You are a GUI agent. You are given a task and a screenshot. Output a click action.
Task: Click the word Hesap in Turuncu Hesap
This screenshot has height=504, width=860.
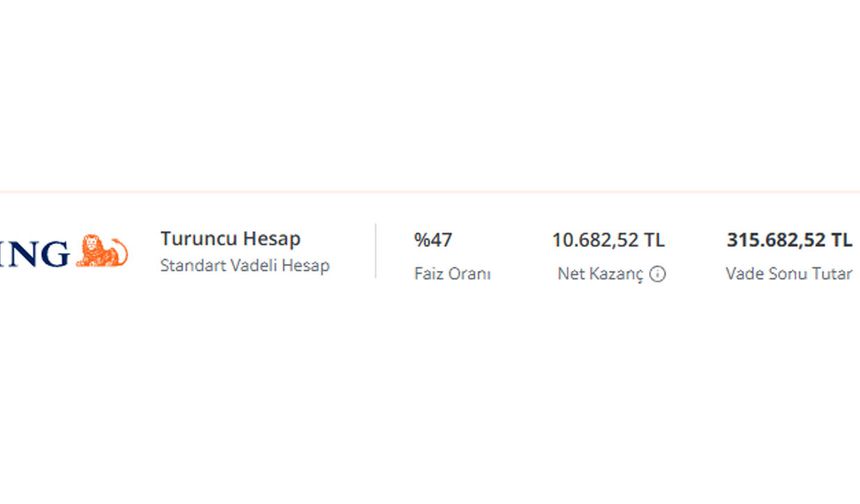click(271, 239)
